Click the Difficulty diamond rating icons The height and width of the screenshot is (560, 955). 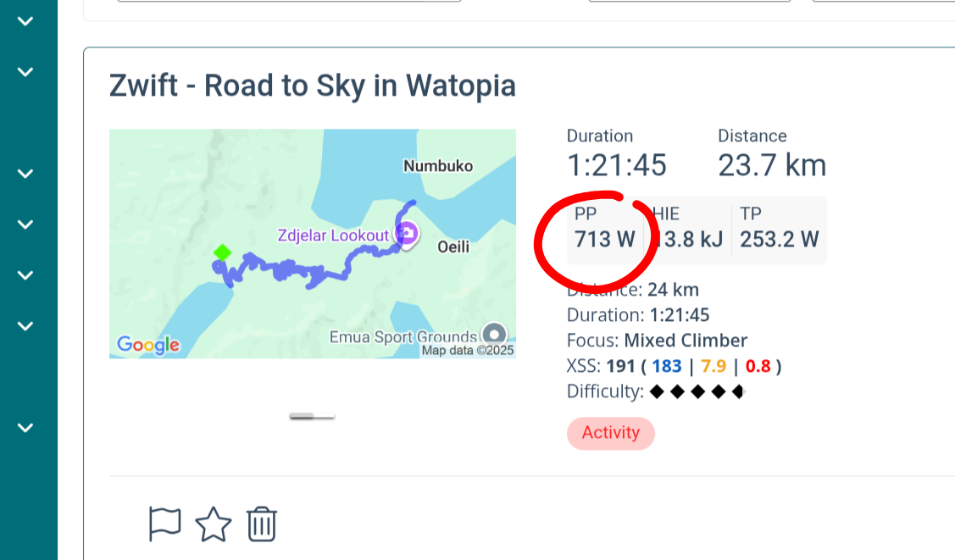coord(696,392)
